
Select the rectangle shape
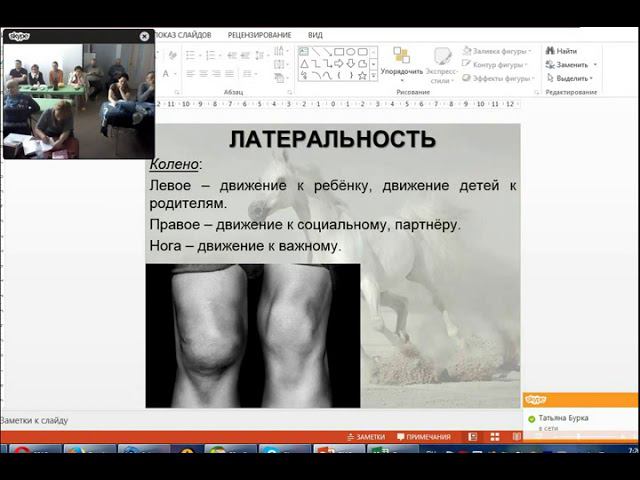coord(339,51)
